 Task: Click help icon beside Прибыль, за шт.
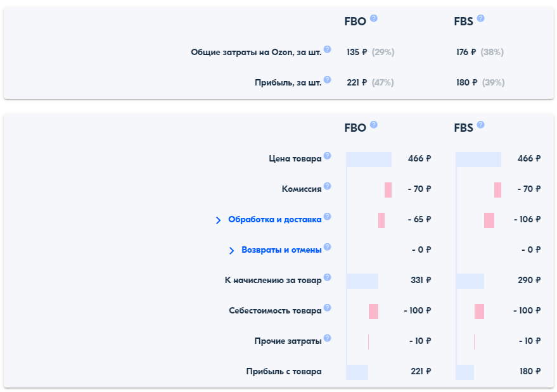[328, 80]
